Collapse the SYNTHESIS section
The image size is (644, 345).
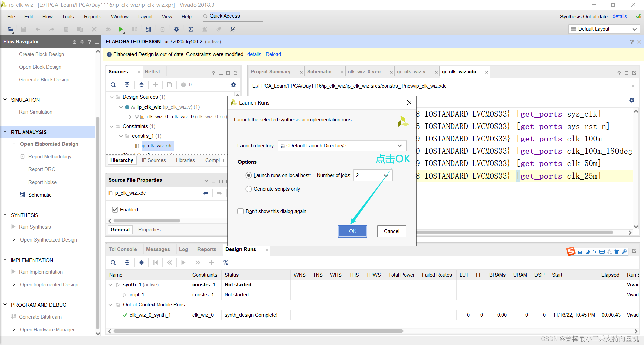(x=5, y=215)
